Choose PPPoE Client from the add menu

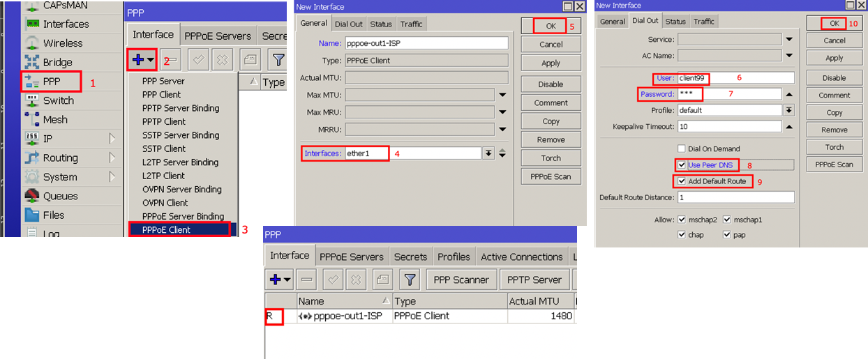tap(166, 229)
